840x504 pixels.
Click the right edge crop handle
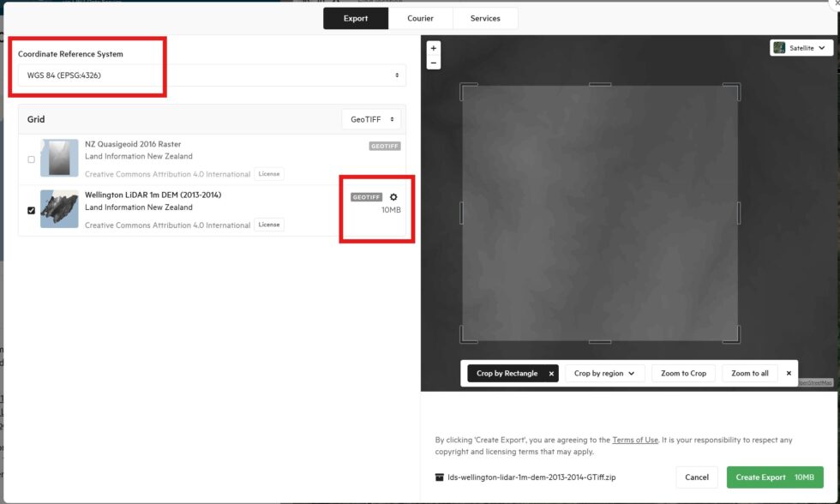pyautogui.click(x=739, y=213)
